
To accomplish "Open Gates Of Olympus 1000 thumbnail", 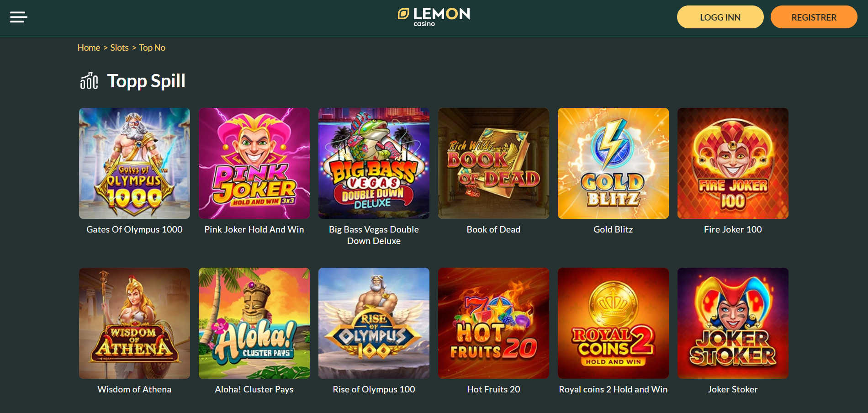I will pos(134,163).
